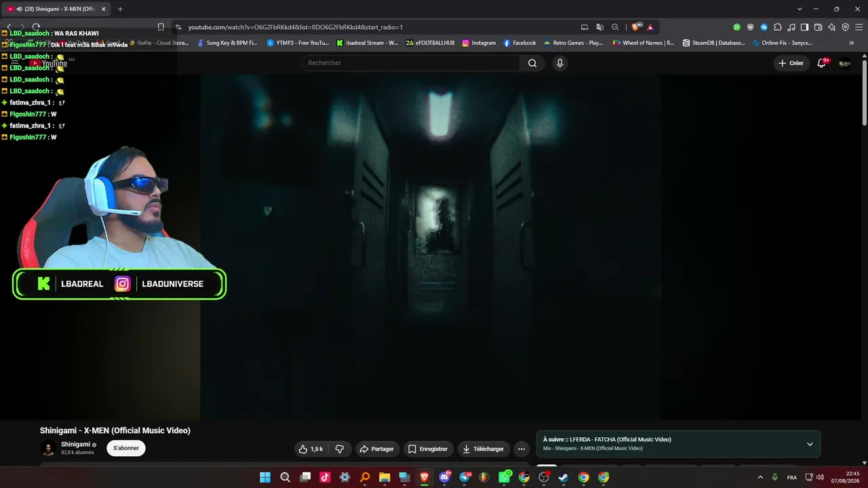This screenshot has width=868, height=488.
Task: Open TikTok from the taskbar
Action: 325,477
